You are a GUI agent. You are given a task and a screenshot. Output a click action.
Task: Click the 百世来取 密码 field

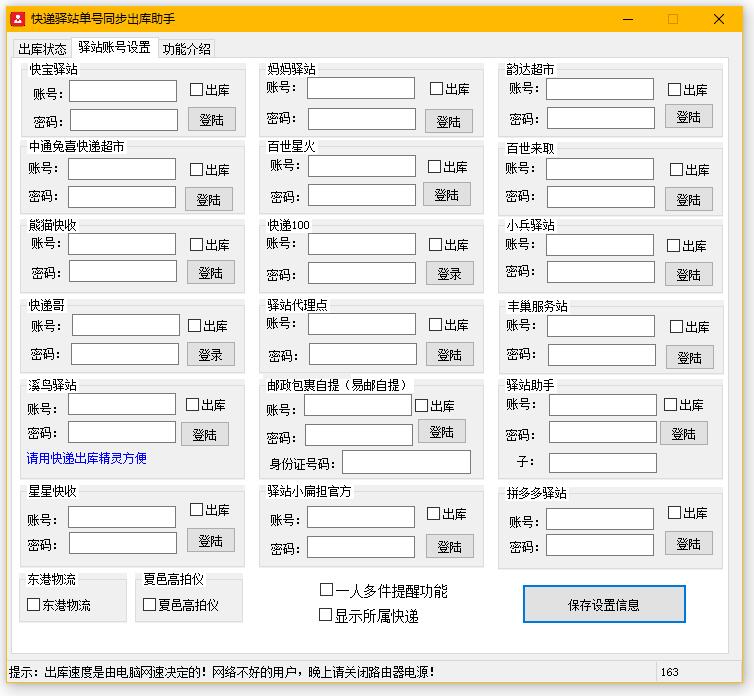point(601,197)
